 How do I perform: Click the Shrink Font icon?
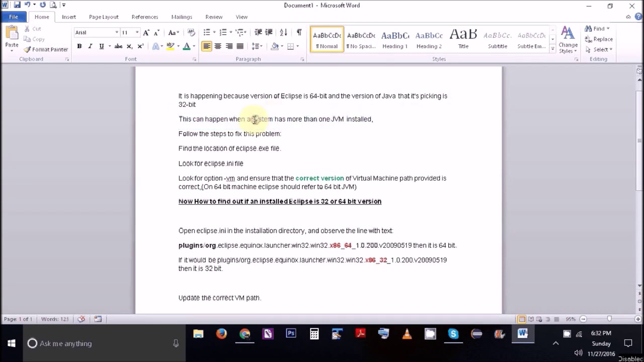point(157,32)
